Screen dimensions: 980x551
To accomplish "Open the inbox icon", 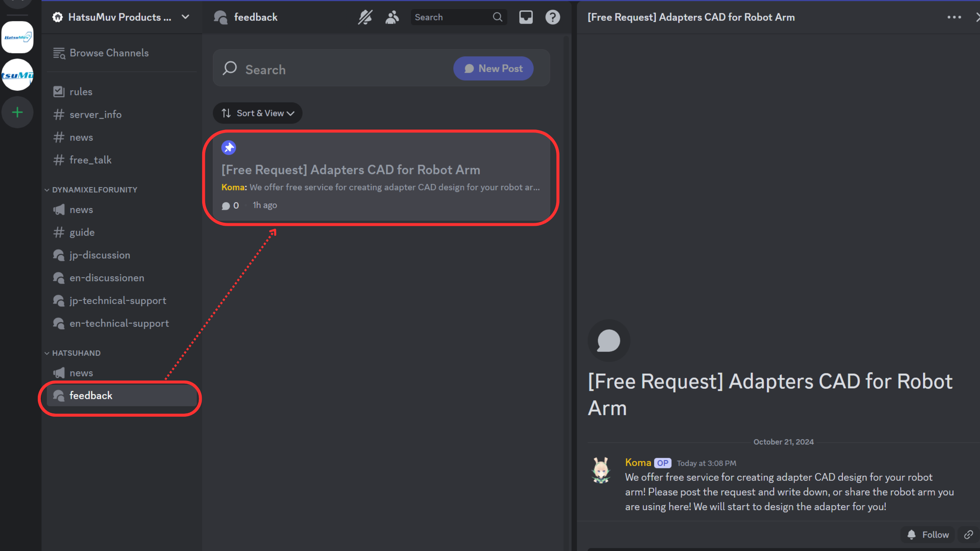I will click(x=526, y=17).
